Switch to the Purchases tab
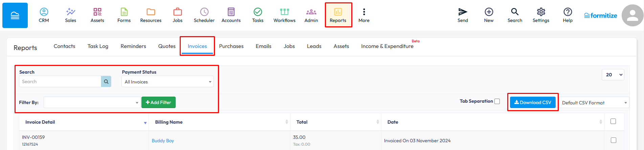 click(231, 46)
